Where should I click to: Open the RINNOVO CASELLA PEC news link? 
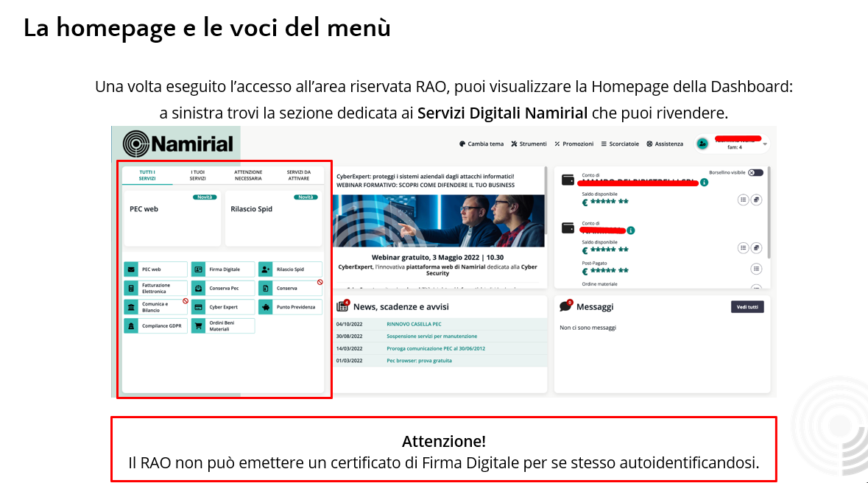point(414,324)
